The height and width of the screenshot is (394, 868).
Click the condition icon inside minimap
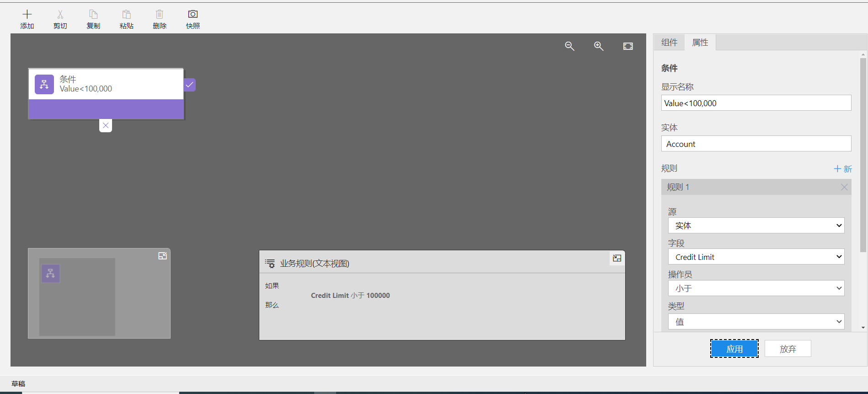pos(50,273)
